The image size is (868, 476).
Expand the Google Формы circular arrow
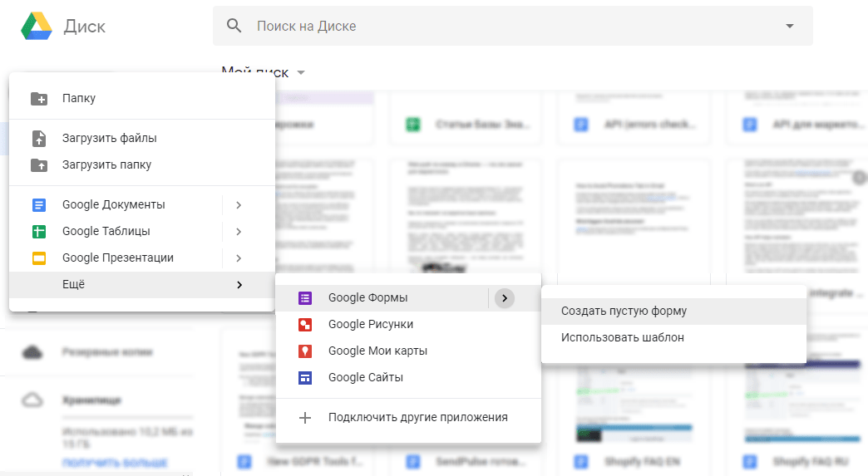click(x=505, y=298)
